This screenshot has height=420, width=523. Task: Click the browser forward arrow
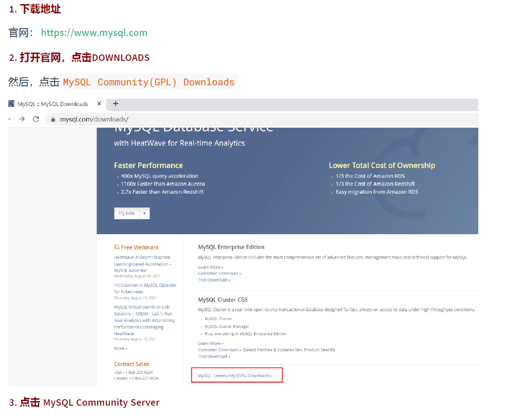tap(22, 119)
